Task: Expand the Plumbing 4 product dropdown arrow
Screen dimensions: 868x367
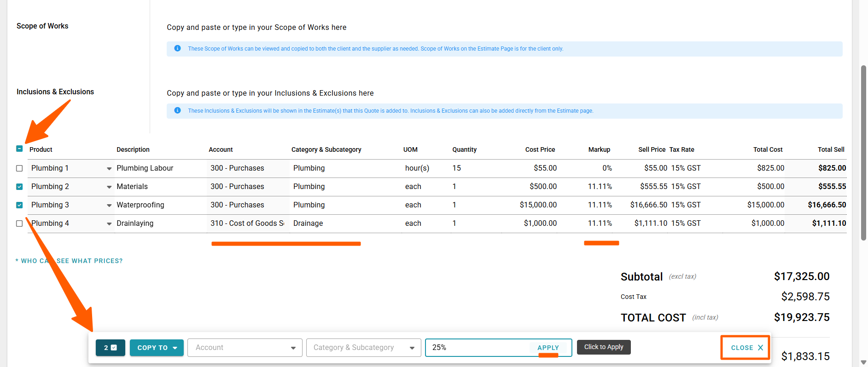Action: [109, 224]
